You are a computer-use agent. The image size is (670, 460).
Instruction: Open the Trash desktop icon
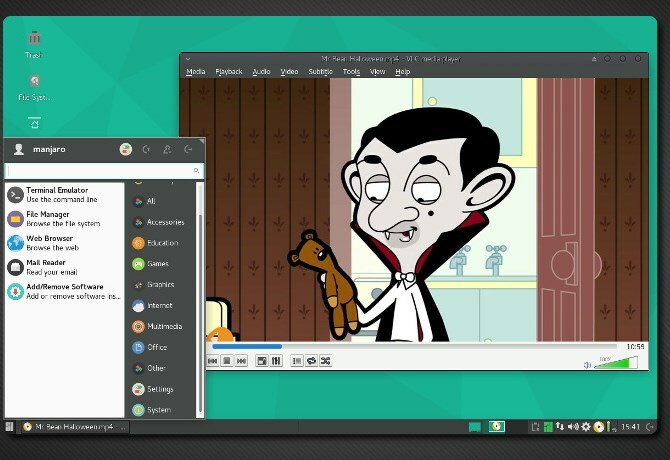click(34, 44)
